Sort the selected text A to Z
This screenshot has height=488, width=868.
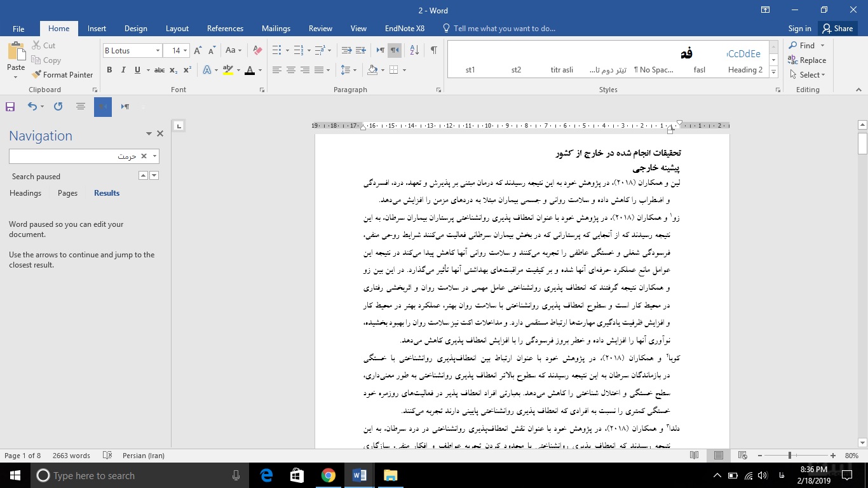[x=414, y=50]
